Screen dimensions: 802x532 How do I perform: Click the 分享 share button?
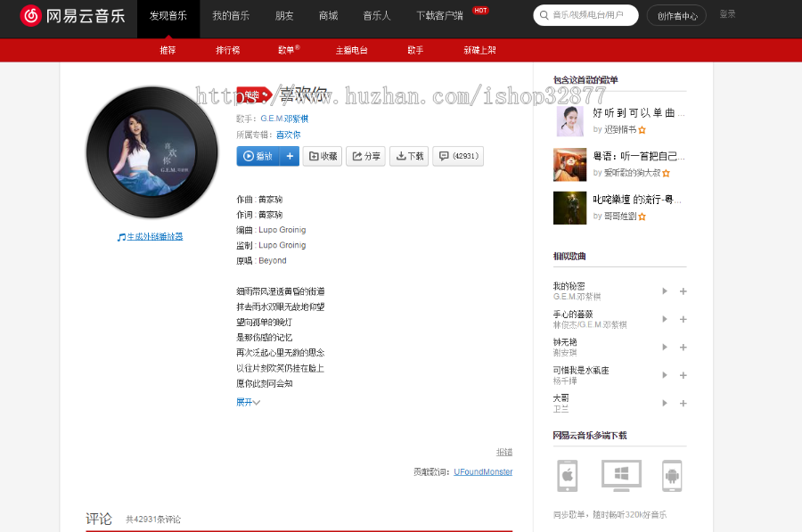tap(365, 156)
